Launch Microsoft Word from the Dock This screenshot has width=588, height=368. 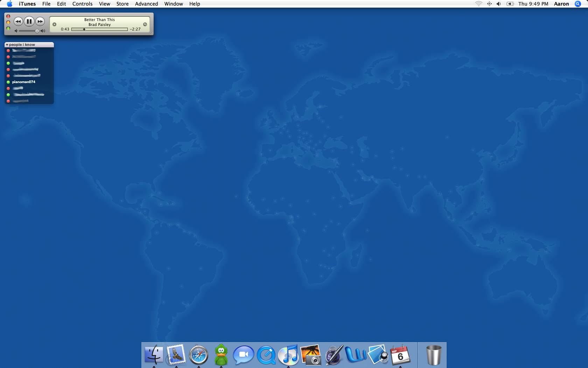(356, 355)
